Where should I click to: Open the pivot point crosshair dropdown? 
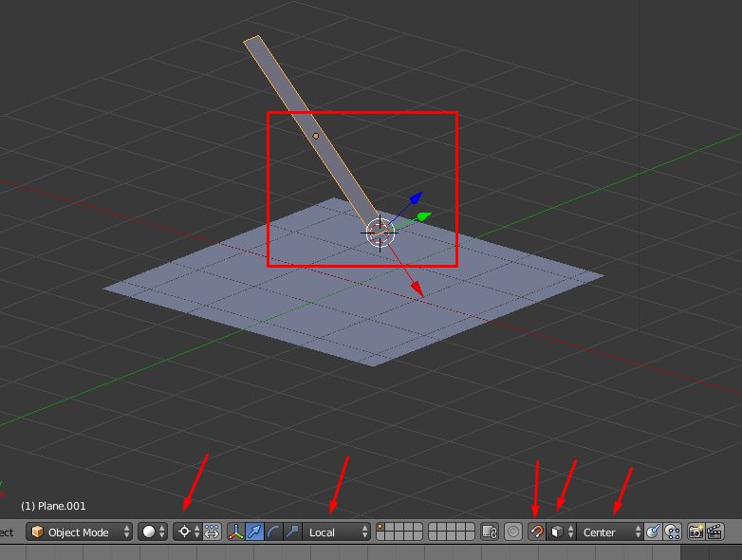[x=188, y=532]
